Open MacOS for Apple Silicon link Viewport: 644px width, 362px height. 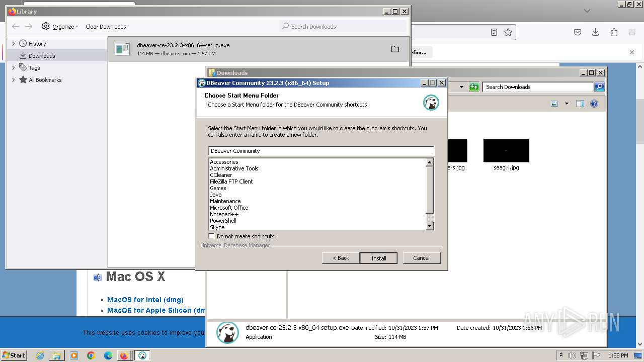click(x=156, y=310)
